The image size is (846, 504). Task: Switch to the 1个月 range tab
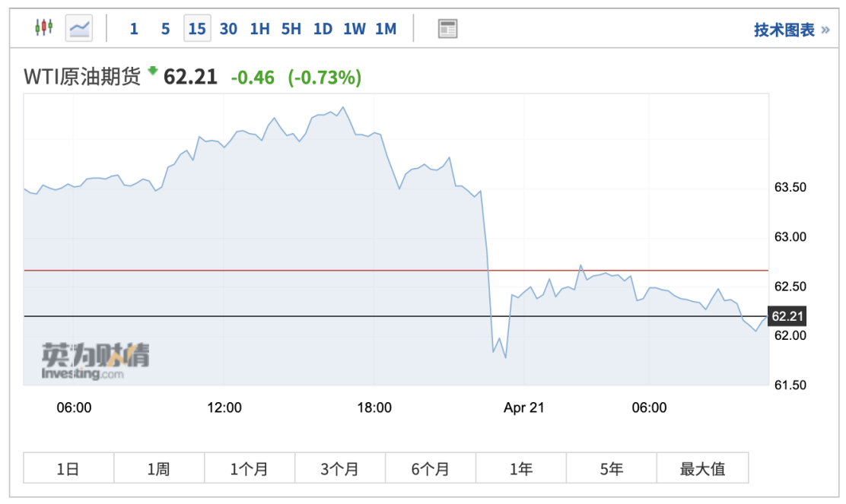tap(249, 468)
